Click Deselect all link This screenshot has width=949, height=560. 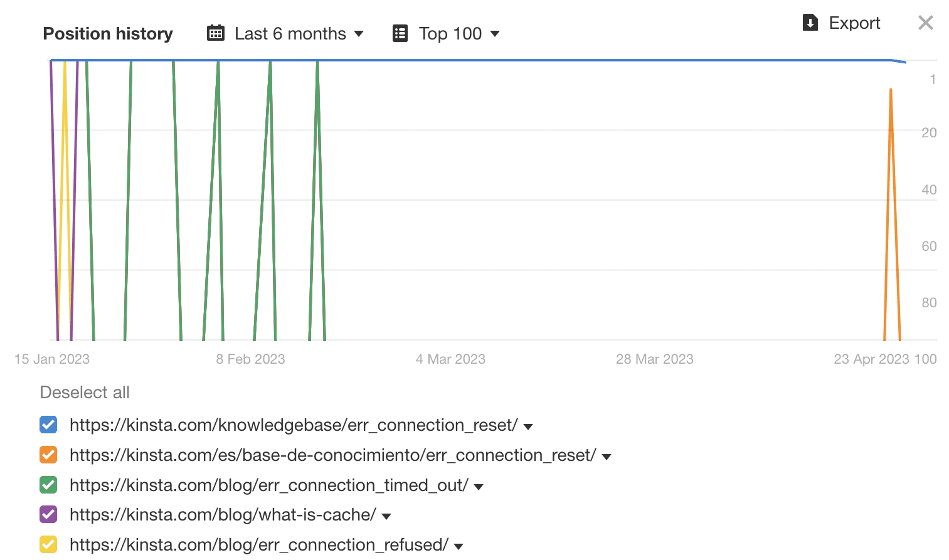click(x=85, y=393)
